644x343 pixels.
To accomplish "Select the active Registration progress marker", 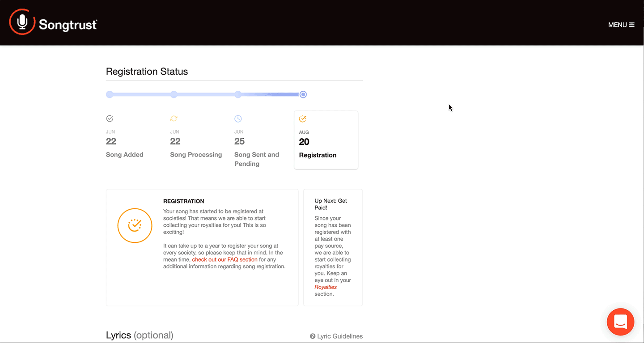I will click(303, 94).
